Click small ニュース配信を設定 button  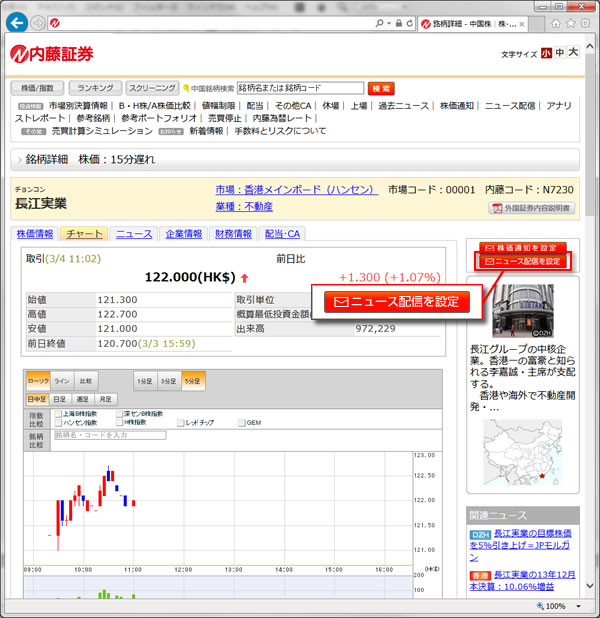tap(523, 261)
